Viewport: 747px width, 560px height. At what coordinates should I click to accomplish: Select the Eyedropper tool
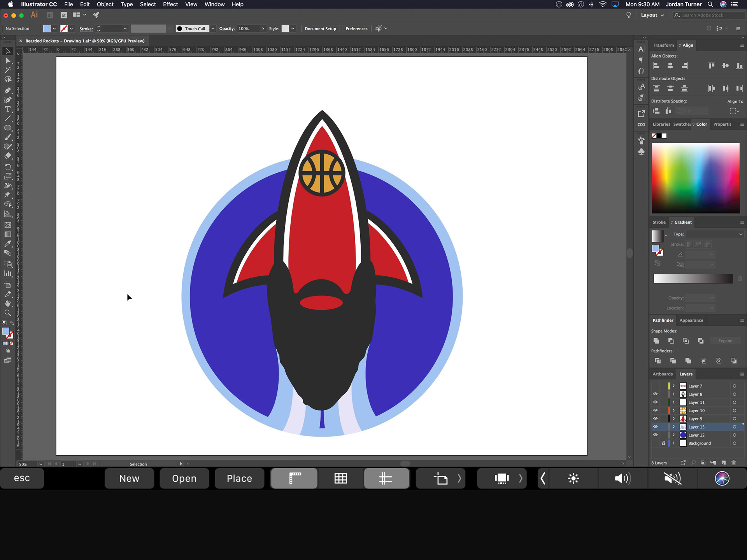click(7, 244)
